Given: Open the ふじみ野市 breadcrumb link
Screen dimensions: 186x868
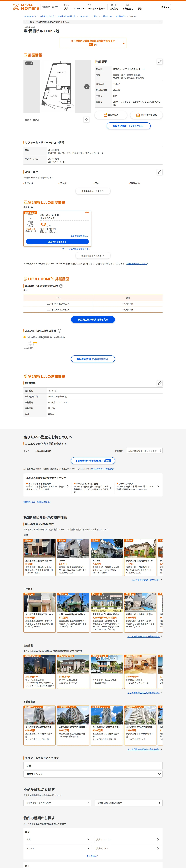Looking at the screenshot, I should click(x=83, y=16).
